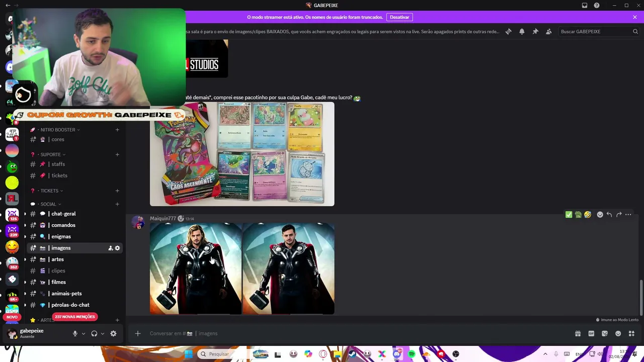Click the Maiquin777 username
Viewport: 644px width, 362px height.
(x=163, y=219)
